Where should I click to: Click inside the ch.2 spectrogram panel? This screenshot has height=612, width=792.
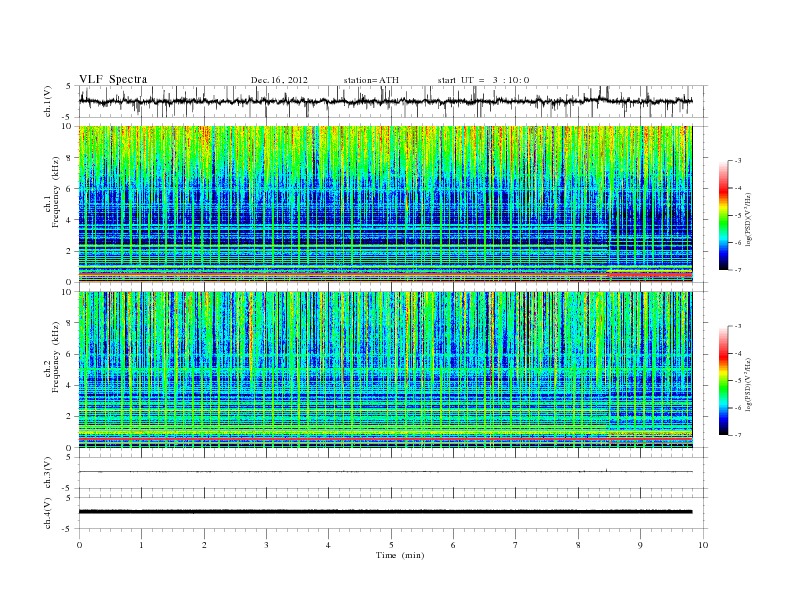tap(386, 370)
